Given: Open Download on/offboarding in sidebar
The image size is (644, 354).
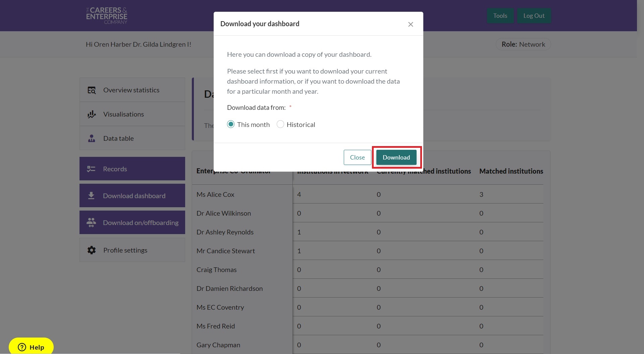Looking at the screenshot, I should 132,222.
